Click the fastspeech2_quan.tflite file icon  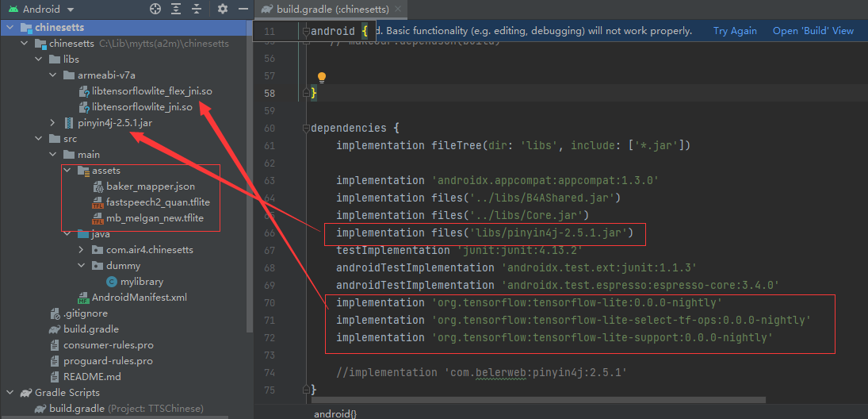pyautogui.click(x=98, y=202)
